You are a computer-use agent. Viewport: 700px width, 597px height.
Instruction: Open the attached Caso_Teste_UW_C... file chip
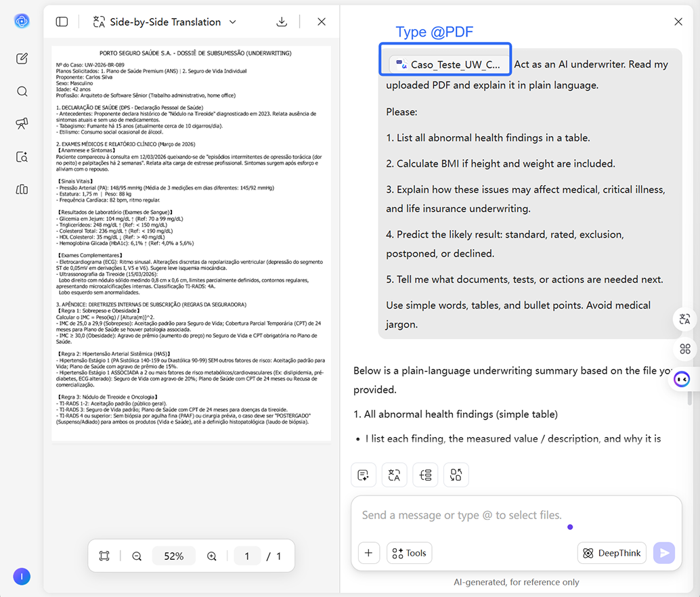tap(448, 65)
